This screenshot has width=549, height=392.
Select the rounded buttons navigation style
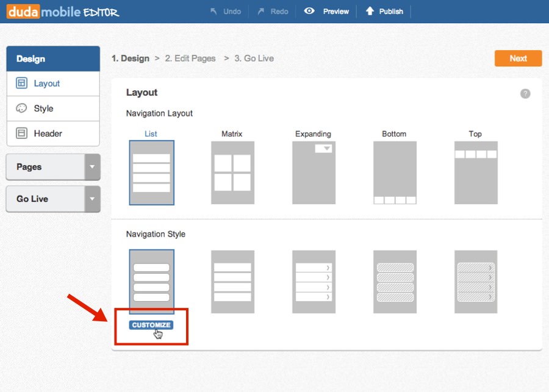(152, 282)
